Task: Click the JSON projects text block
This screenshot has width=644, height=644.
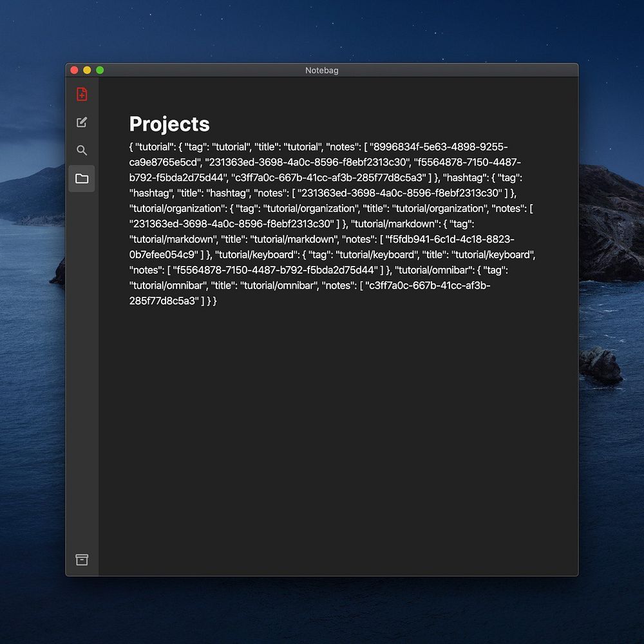Action: (x=332, y=224)
